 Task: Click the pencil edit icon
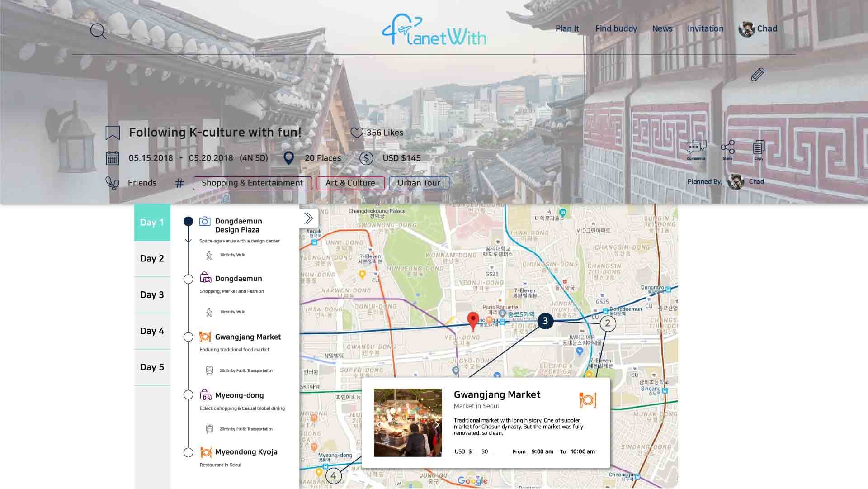pyautogui.click(x=757, y=75)
